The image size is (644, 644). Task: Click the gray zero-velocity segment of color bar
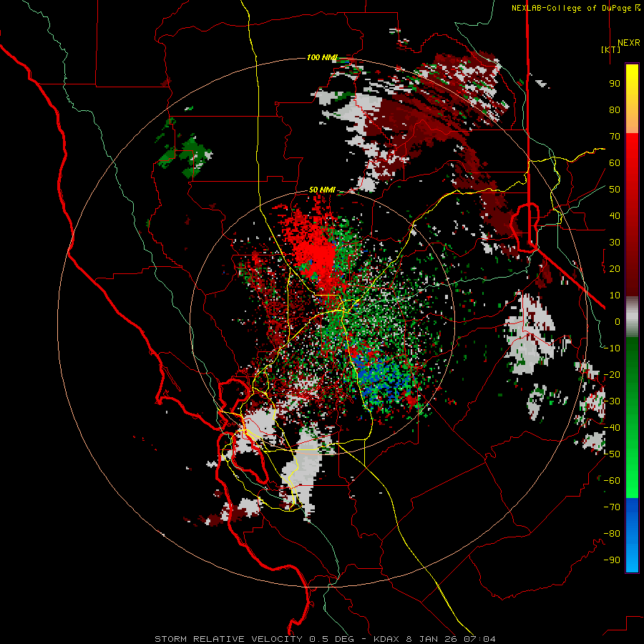[632, 317]
